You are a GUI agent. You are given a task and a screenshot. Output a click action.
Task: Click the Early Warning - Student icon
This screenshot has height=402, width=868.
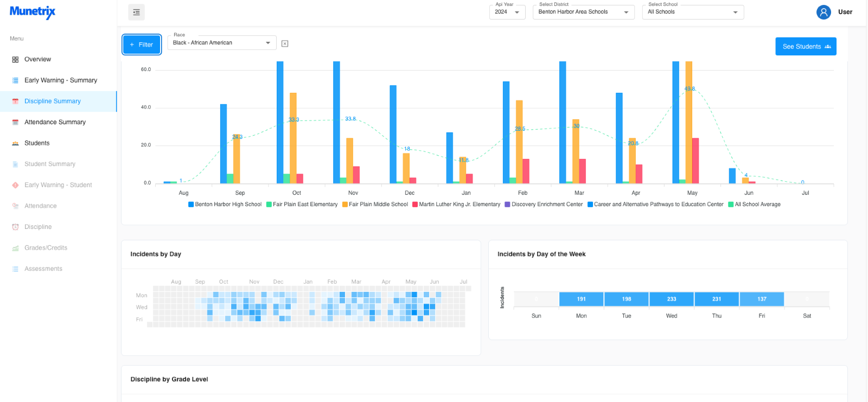(15, 185)
